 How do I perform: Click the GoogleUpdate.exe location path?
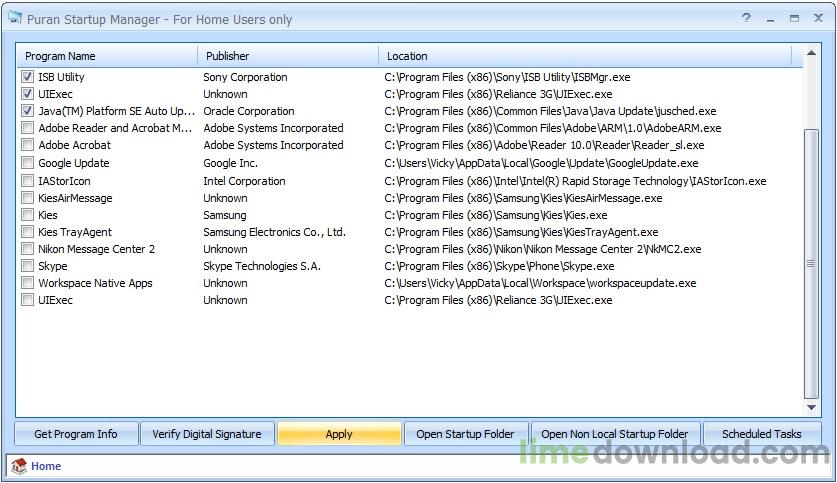(541, 163)
